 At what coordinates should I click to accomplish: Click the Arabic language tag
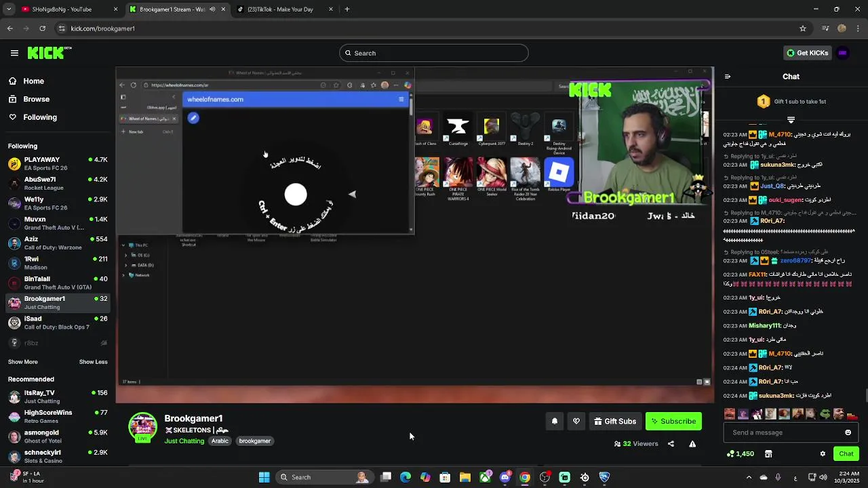pyautogui.click(x=220, y=441)
